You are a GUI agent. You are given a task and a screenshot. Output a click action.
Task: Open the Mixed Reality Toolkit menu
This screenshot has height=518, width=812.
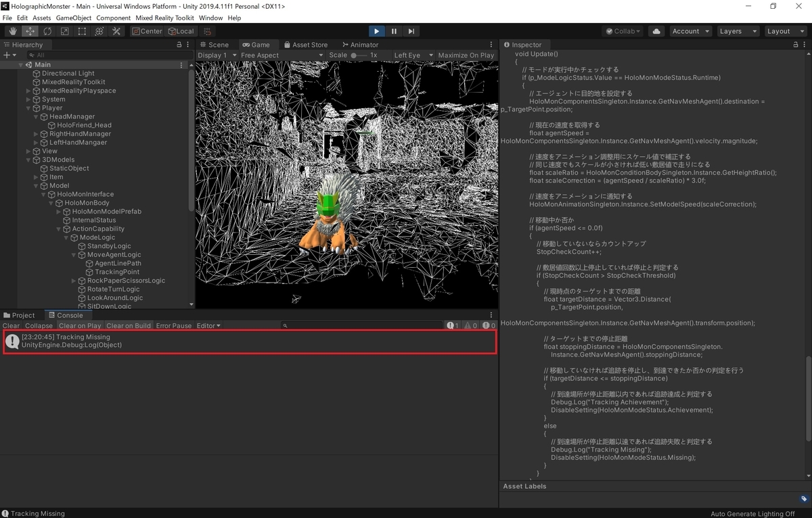pos(164,18)
